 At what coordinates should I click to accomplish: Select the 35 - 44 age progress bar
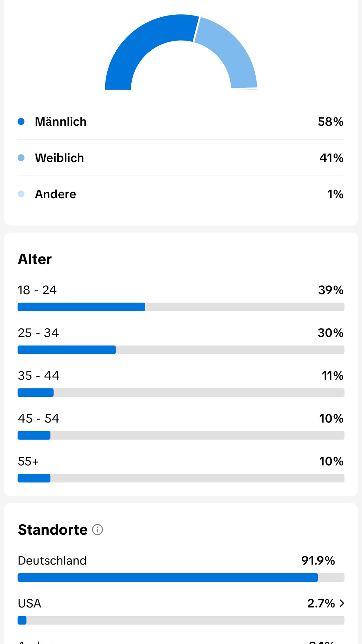click(181, 393)
